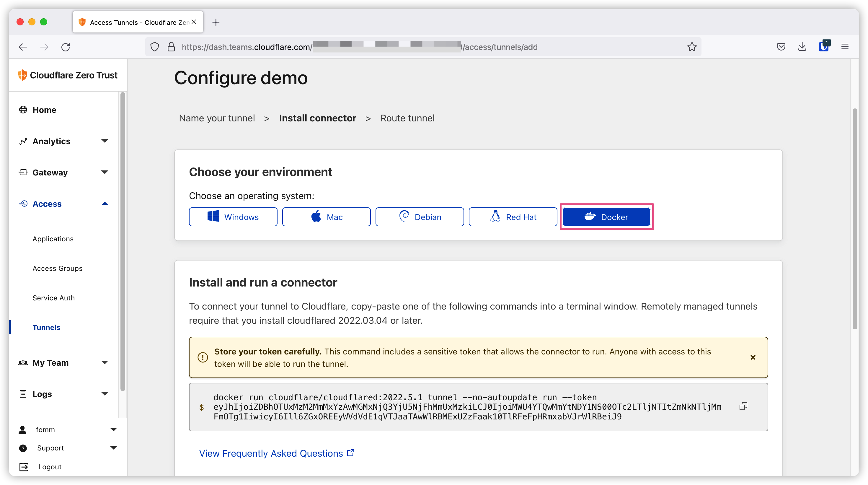Select Mac operating system
Viewport: 868px width, 485px height.
click(326, 217)
